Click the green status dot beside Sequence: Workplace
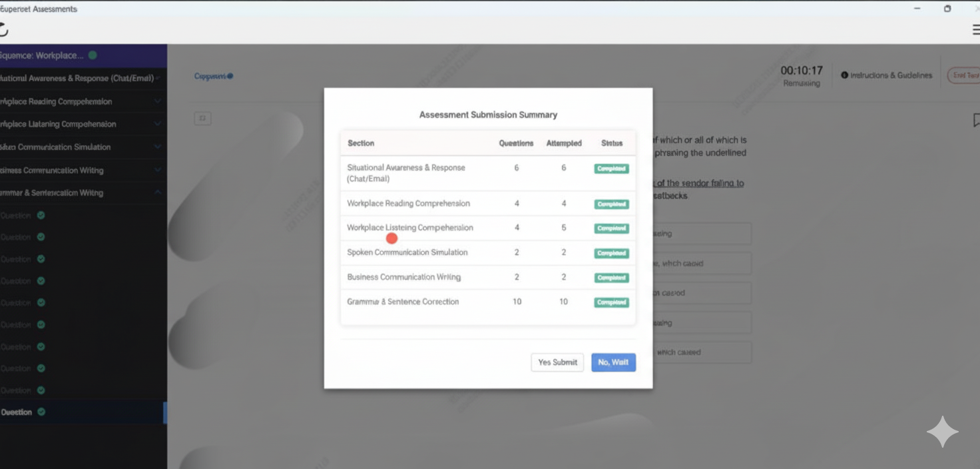 pyautogui.click(x=93, y=55)
